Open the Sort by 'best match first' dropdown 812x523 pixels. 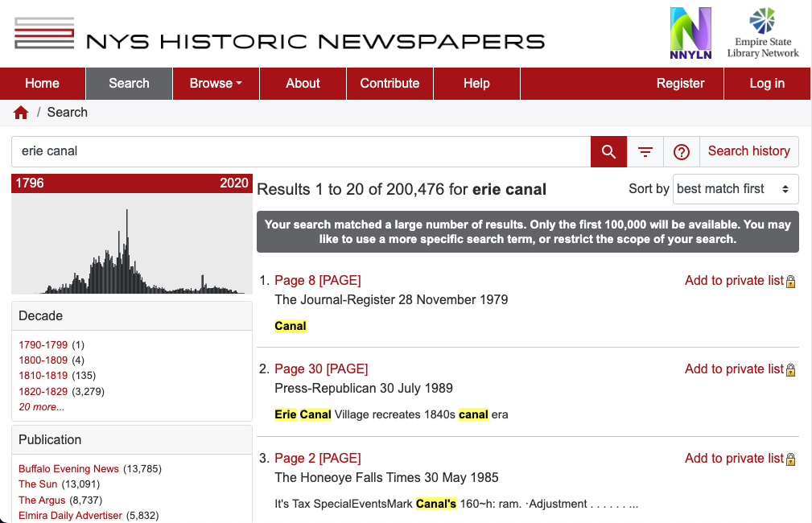click(x=736, y=189)
